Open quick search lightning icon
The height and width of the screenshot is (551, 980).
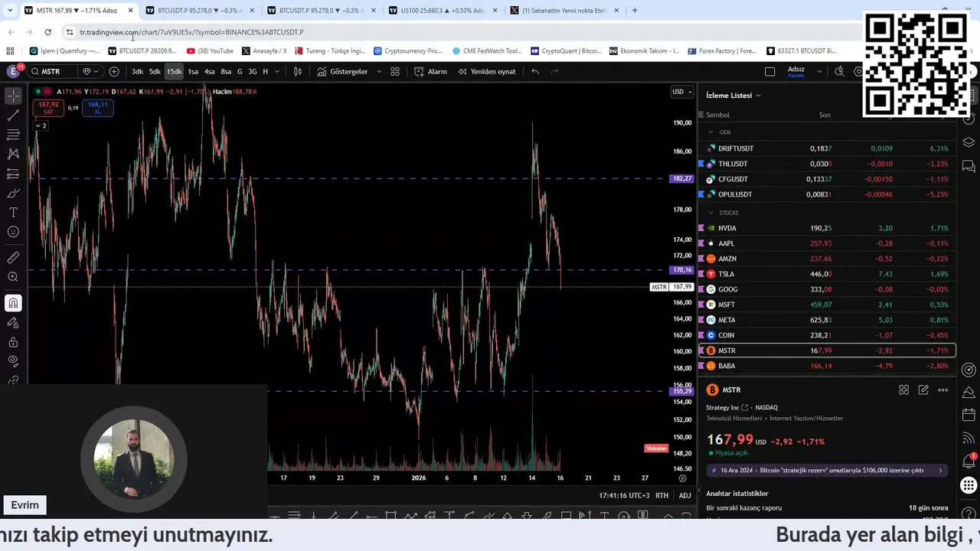pyautogui.click(x=839, y=71)
